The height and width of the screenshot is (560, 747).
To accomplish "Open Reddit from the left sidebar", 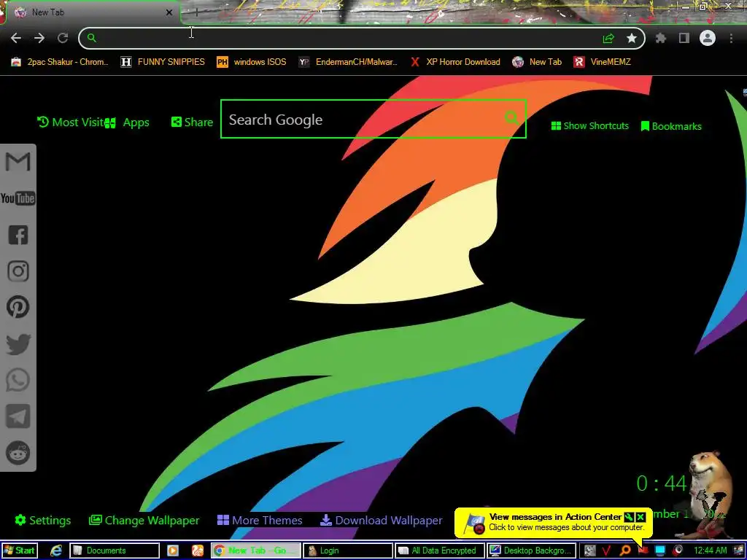I will tap(18, 452).
